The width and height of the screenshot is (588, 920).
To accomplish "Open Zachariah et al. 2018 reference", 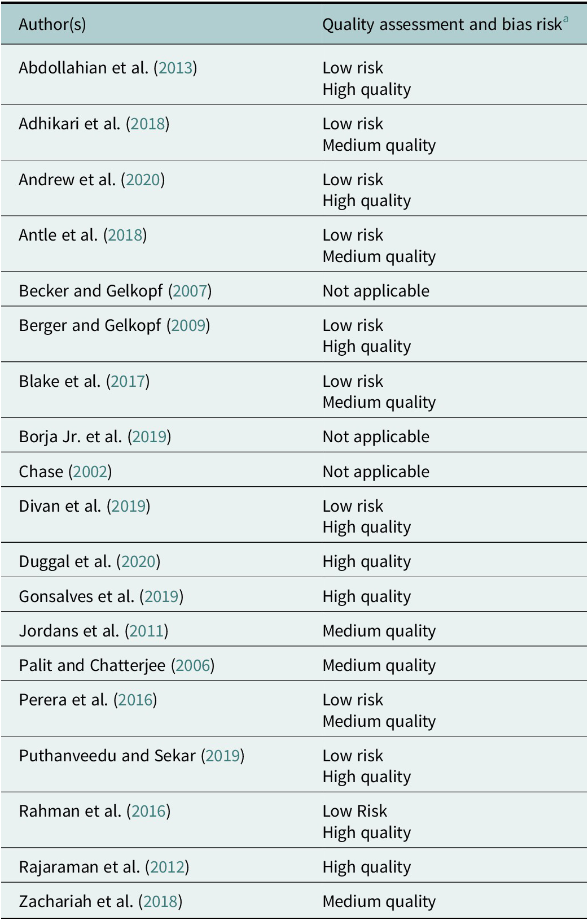I will (x=161, y=902).
